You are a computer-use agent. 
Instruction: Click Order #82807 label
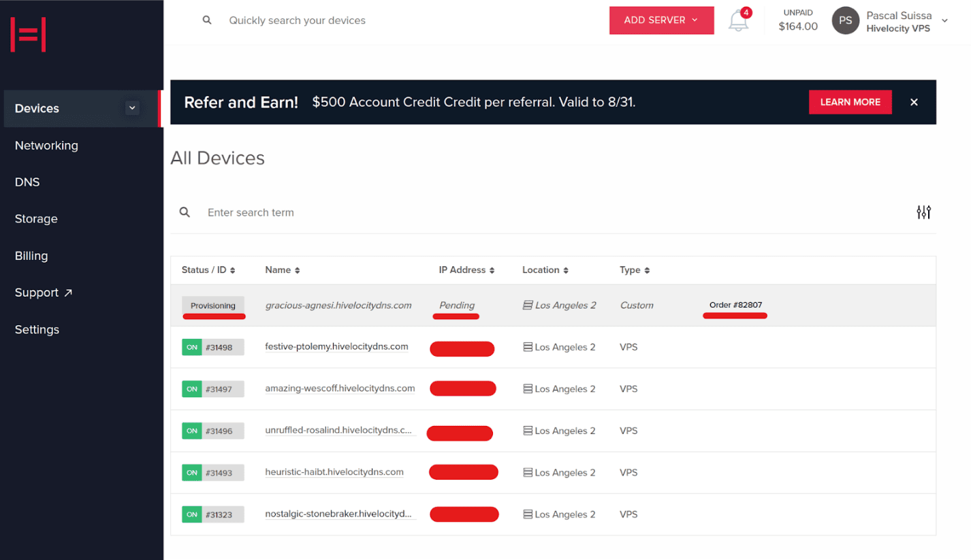(x=735, y=305)
